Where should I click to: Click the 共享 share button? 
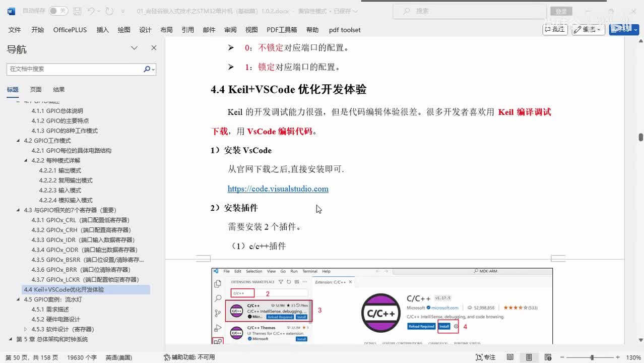624,29
